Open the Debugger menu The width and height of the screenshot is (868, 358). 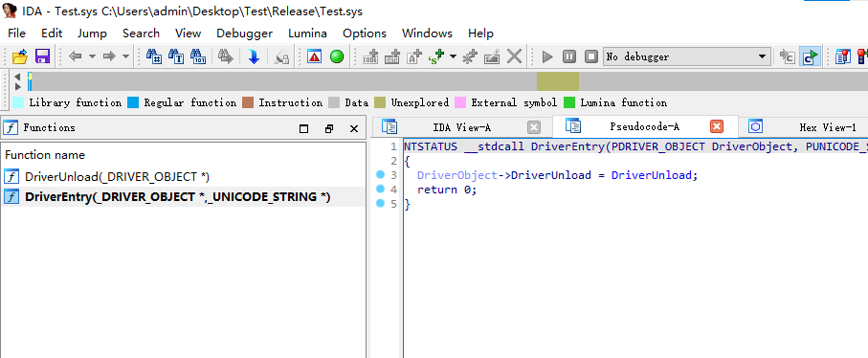point(244,34)
